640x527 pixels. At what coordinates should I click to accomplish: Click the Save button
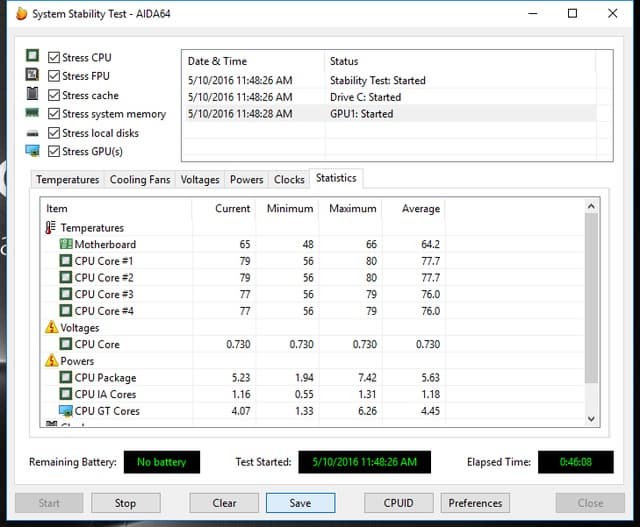(300, 503)
